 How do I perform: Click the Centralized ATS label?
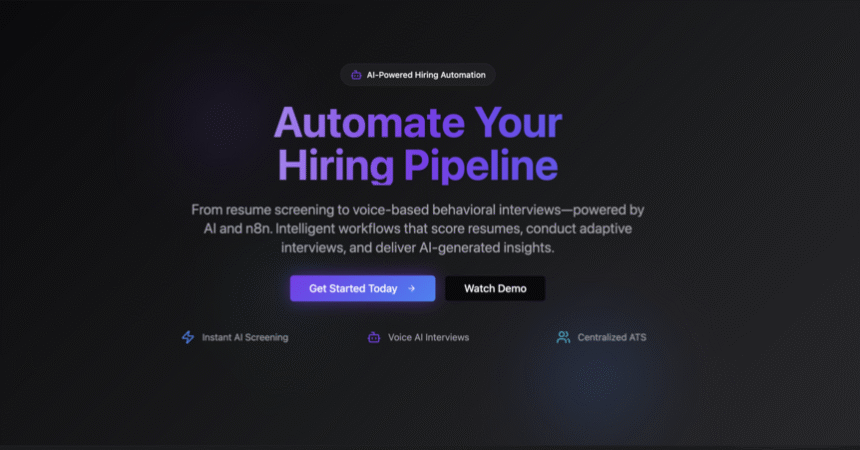(612, 337)
